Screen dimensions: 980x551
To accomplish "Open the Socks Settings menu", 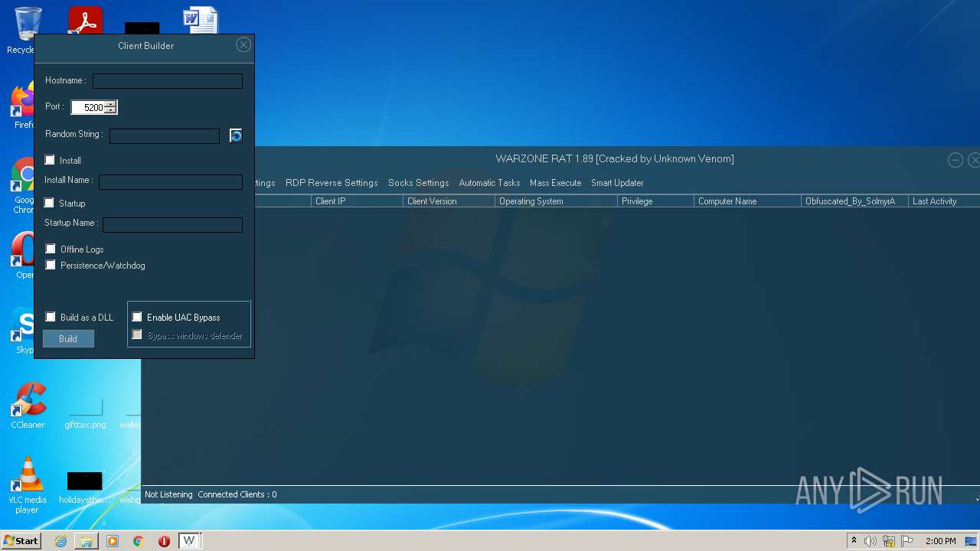I will [x=418, y=183].
